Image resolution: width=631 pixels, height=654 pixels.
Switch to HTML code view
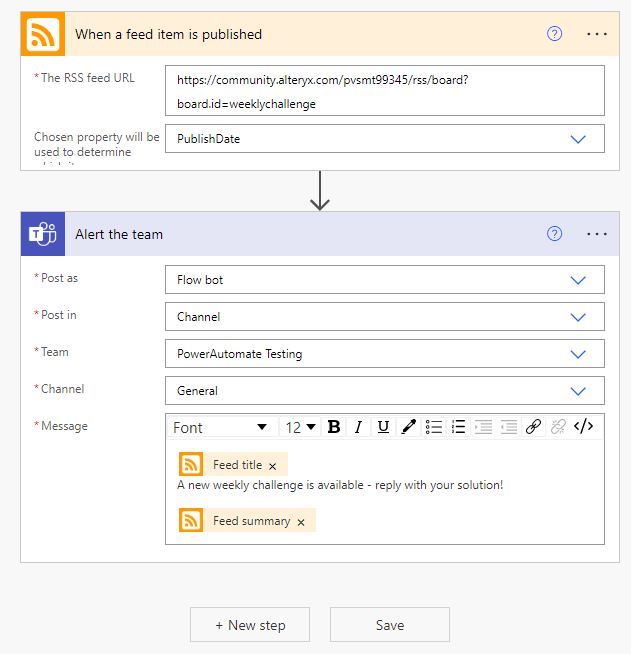tap(583, 427)
